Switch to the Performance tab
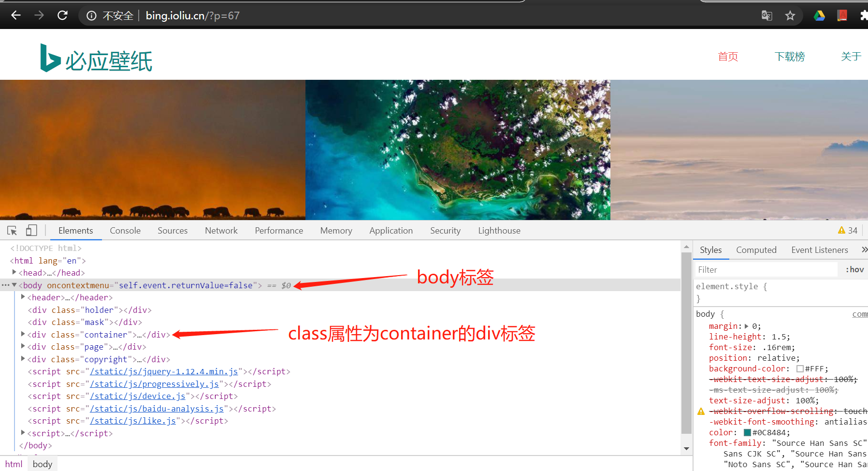The width and height of the screenshot is (868, 471). [279, 231]
